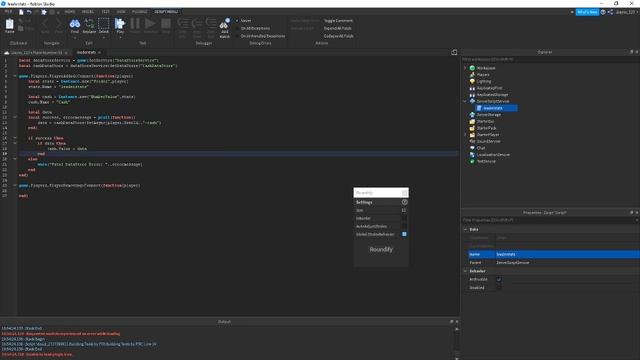
Task: Switch to the PLUGINS ribbon tab
Action: (140, 12)
